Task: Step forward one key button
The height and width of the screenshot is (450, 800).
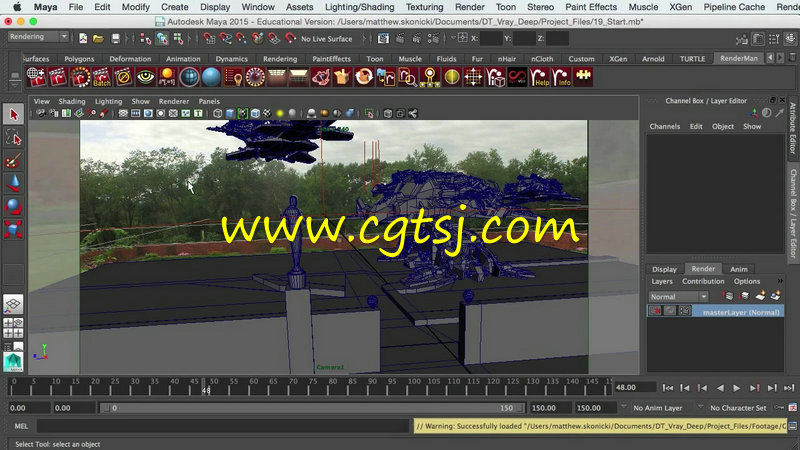Action: 755,388
